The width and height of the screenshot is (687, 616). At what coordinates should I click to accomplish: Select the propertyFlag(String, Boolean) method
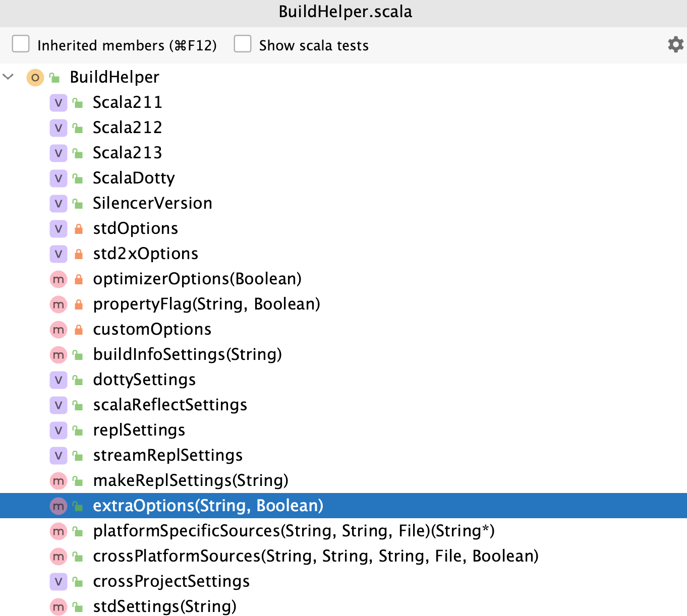click(206, 304)
